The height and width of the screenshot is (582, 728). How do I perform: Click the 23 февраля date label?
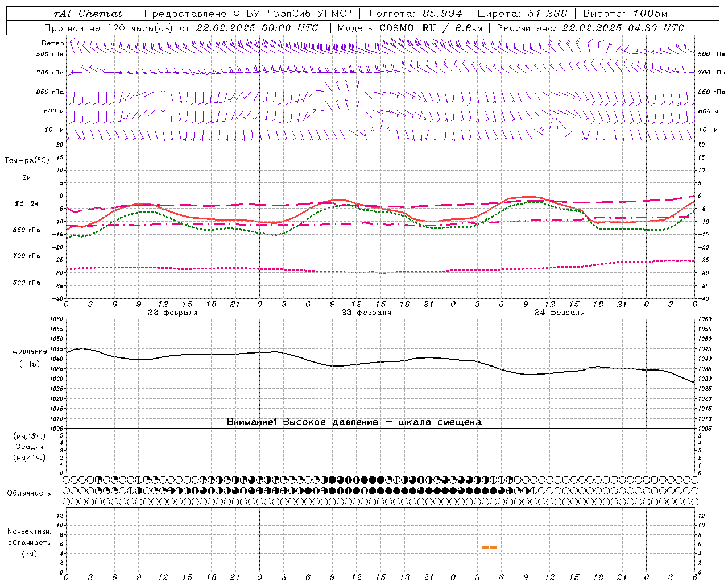pos(366,313)
